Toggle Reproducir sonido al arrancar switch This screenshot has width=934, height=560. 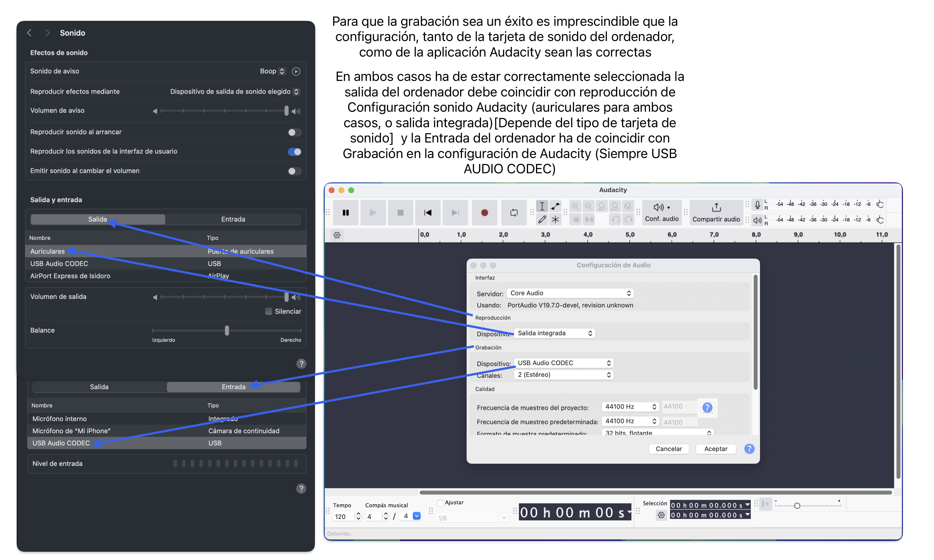click(294, 133)
